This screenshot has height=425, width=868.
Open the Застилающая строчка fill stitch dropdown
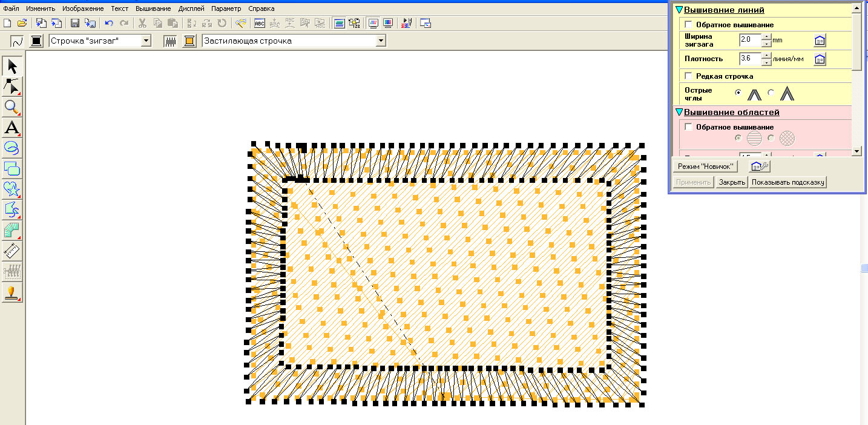380,41
